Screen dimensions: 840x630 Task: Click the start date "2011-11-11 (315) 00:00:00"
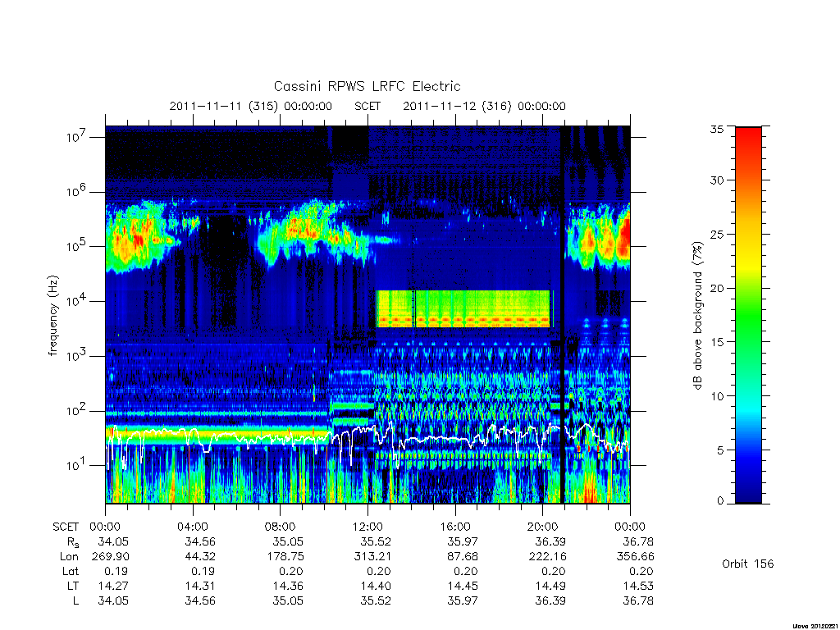click(251, 106)
